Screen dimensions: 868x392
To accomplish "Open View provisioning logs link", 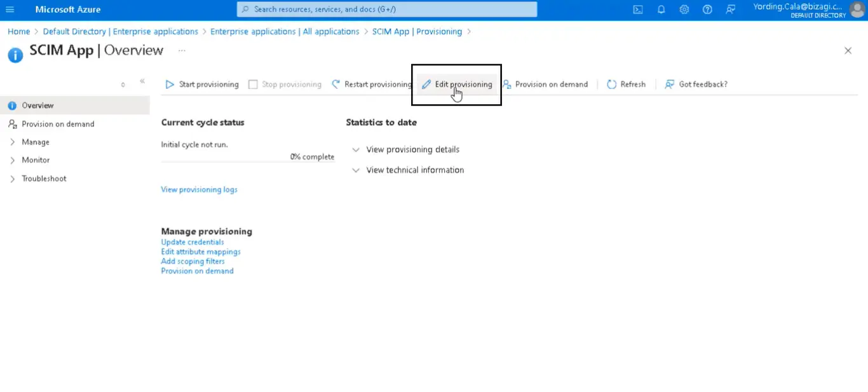I will pyautogui.click(x=199, y=189).
